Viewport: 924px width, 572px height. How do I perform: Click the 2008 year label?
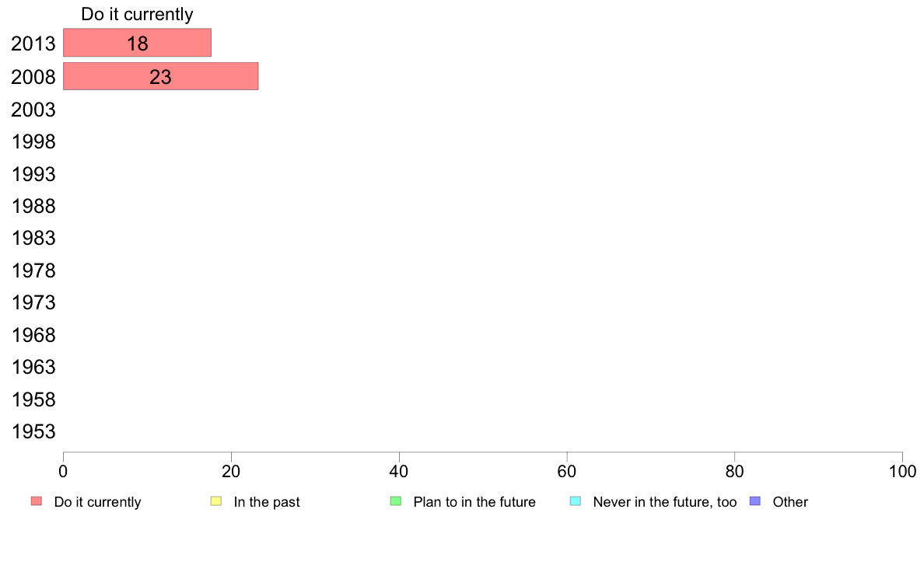pos(33,77)
